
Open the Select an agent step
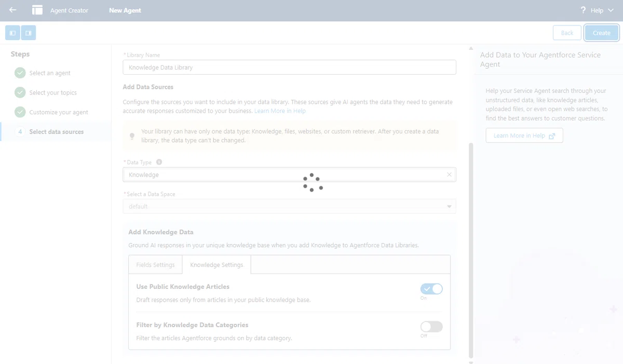click(x=50, y=73)
